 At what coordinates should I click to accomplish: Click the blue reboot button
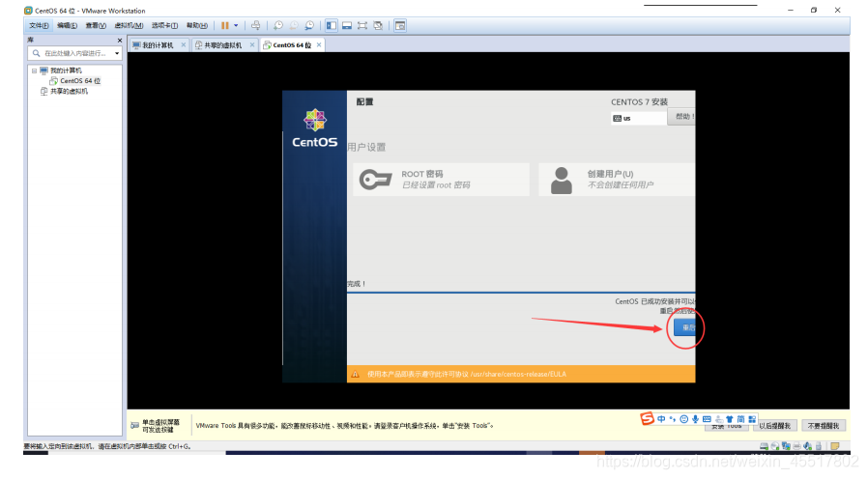tap(684, 327)
